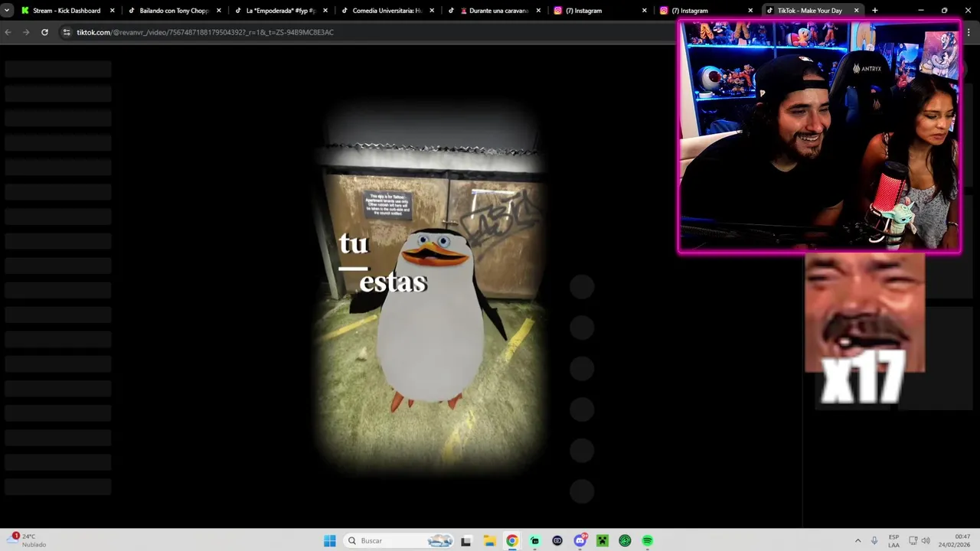Open the volume speaker tray icon
This screenshot has width=980, height=551.
click(x=926, y=541)
